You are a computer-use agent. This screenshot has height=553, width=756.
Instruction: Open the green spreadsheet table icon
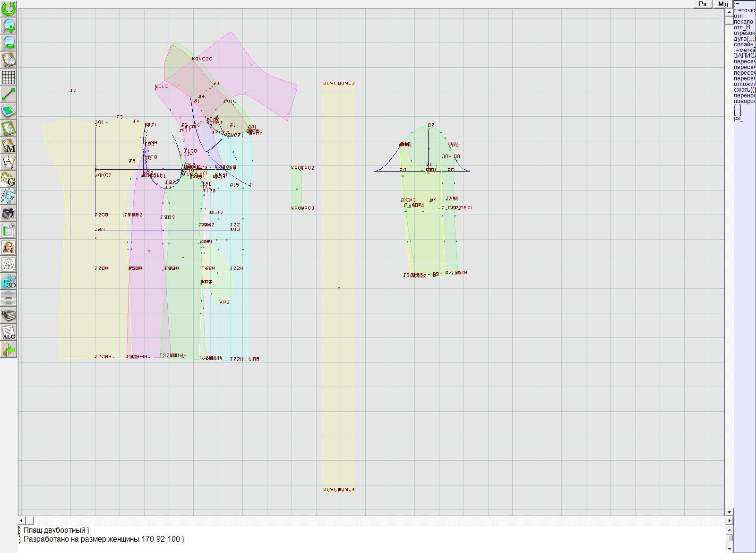click(x=9, y=230)
